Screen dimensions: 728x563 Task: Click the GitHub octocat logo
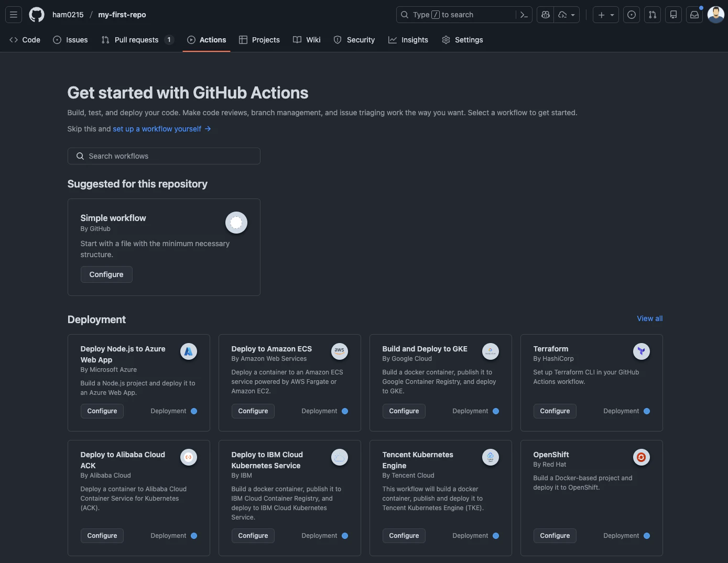coord(37,15)
